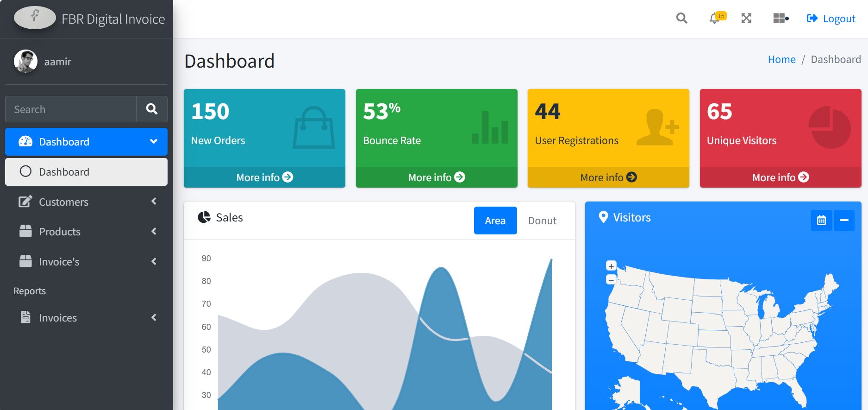This screenshot has height=410, width=868.
Task: Click More info on New Orders card
Action: (x=264, y=177)
